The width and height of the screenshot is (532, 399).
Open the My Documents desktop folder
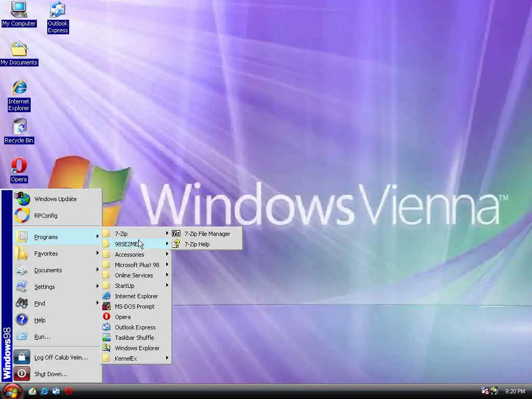19,54
